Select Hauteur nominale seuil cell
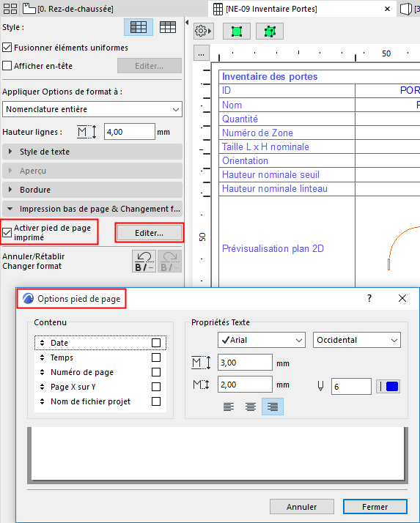 click(x=287, y=175)
